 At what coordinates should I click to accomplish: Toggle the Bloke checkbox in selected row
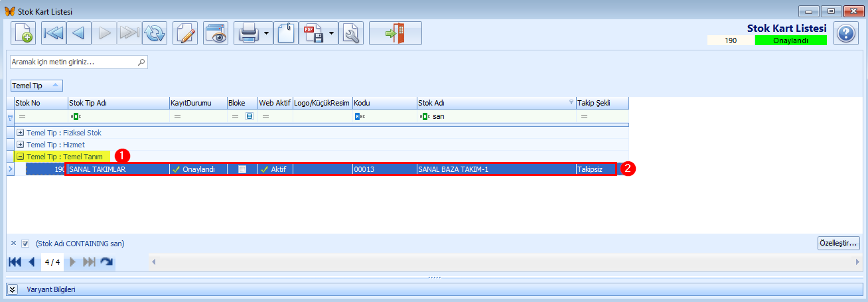242,169
